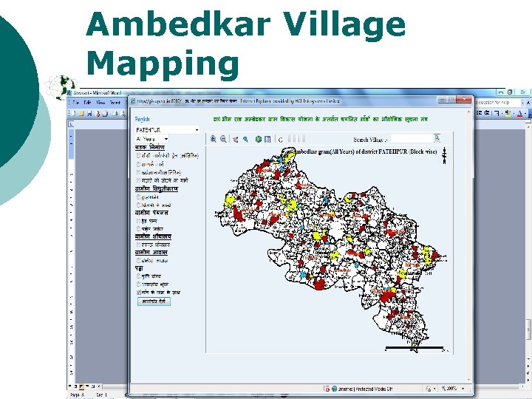532x399 pixels.
Task: Click the Search Village magnifier icon
Action: point(437,138)
